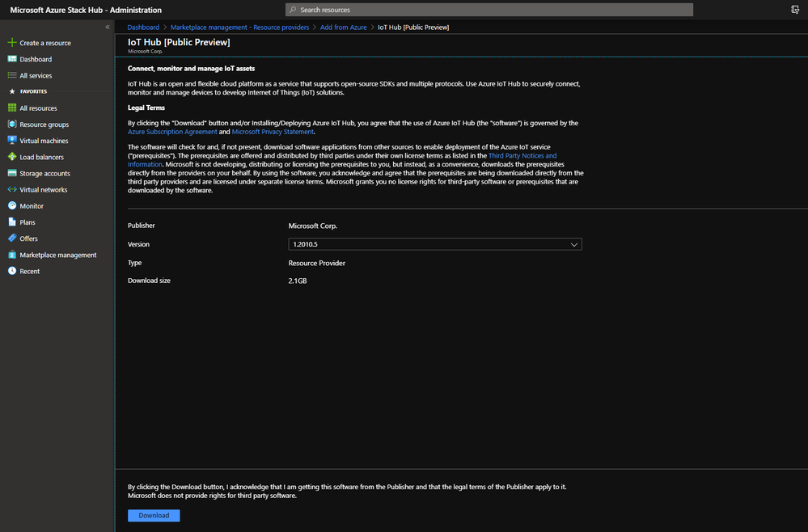Open the Microsoft Privacy Statement link
Image resolution: width=808 pixels, height=532 pixels.
coord(273,132)
